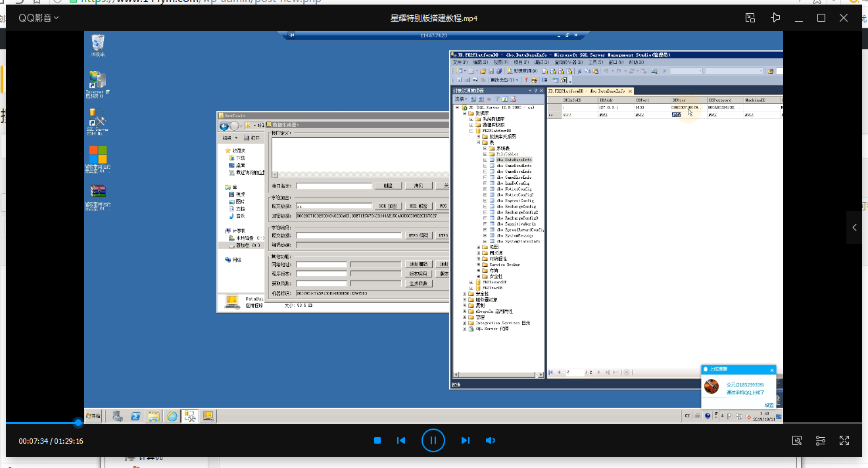Click the 设置 link in QQ popup

click(769, 405)
